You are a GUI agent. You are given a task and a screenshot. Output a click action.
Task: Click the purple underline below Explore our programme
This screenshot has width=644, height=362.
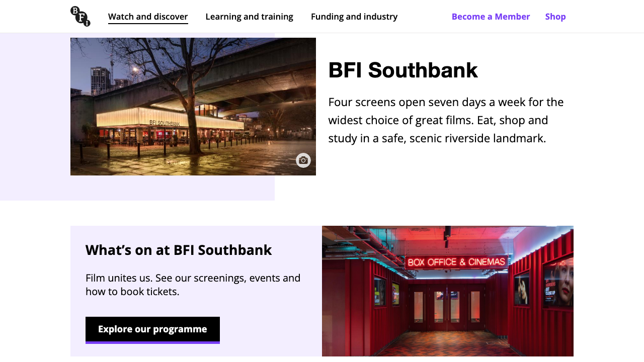pyautogui.click(x=152, y=343)
